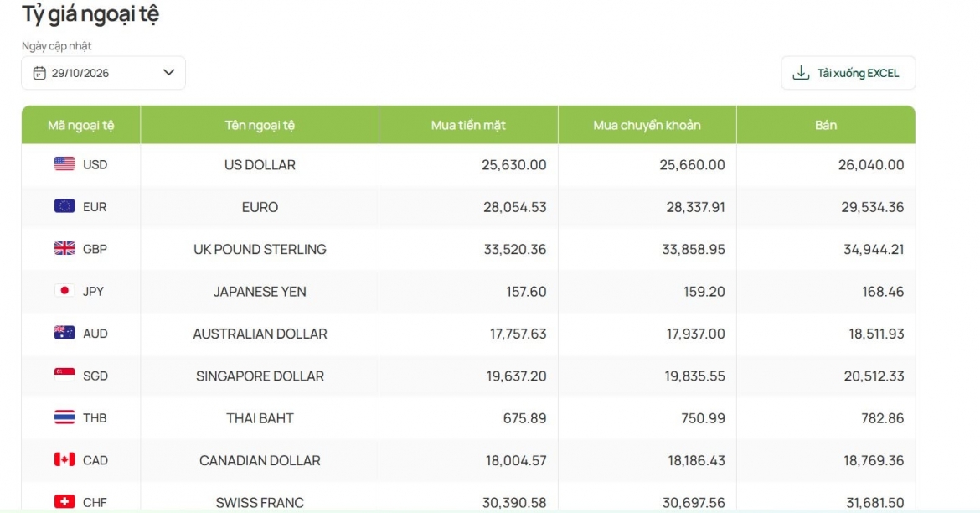Select the GBP currency code
The height and width of the screenshot is (513, 980).
point(95,249)
